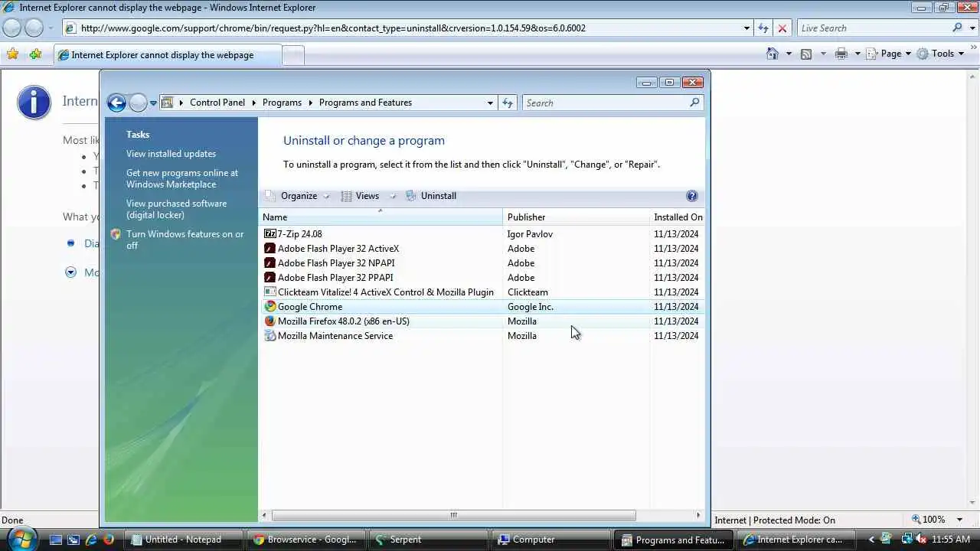Image resolution: width=980 pixels, height=551 pixels.
Task: Switch to the Browservice - Google taskbar button
Action: tap(305, 540)
